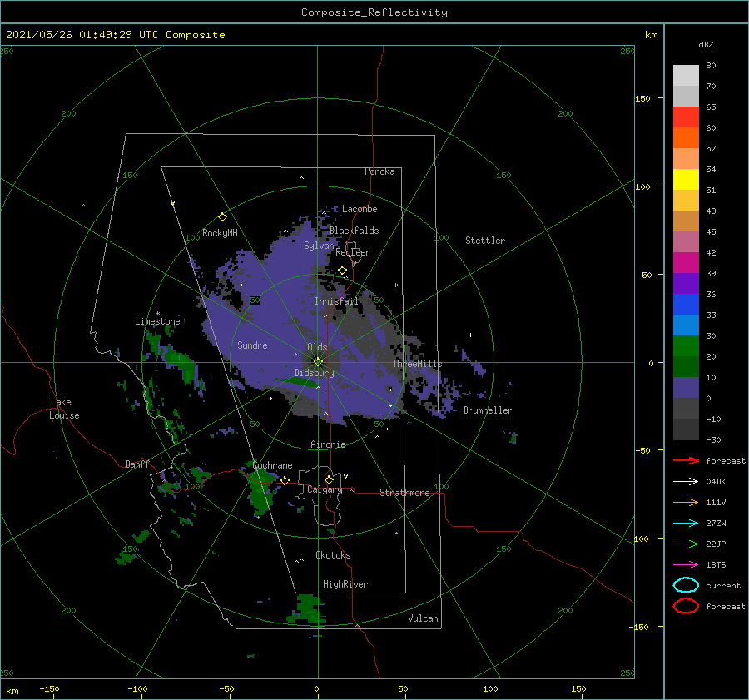The image size is (749, 700).
Task: Click the yellow diamond marker above Calgary
Action: coord(329,479)
